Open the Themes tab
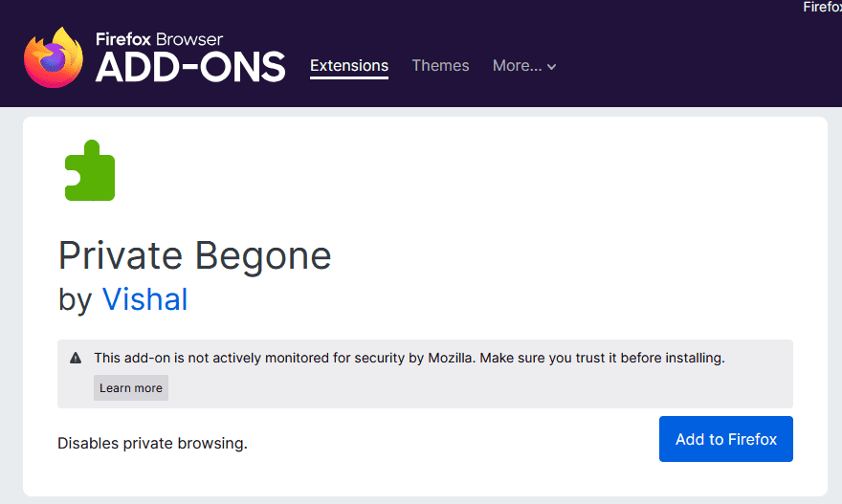The width and height of the screenshot is (842, 504). (440, 66)
